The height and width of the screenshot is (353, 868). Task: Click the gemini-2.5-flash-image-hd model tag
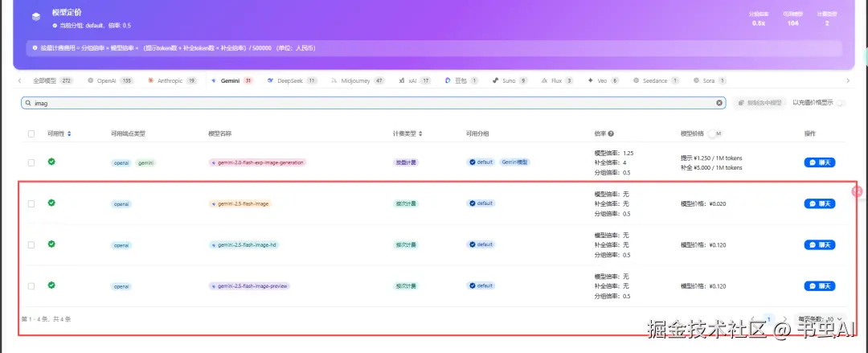click(x=244, y=244)
